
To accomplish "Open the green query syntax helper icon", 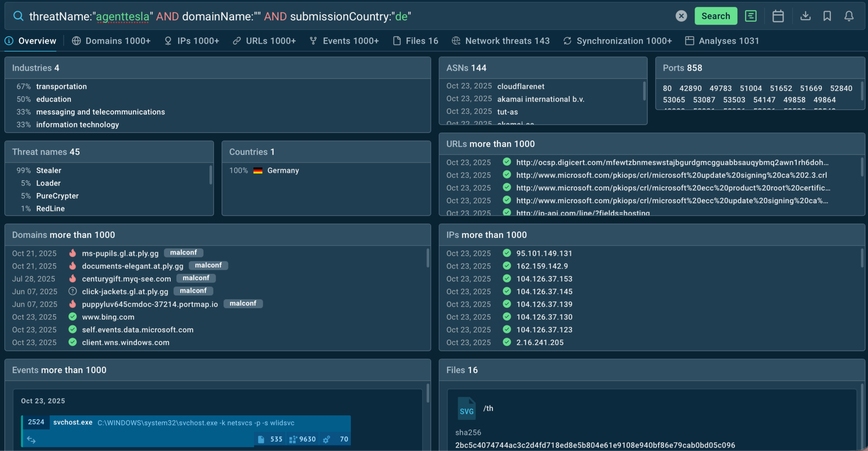I will click(751, 16).
